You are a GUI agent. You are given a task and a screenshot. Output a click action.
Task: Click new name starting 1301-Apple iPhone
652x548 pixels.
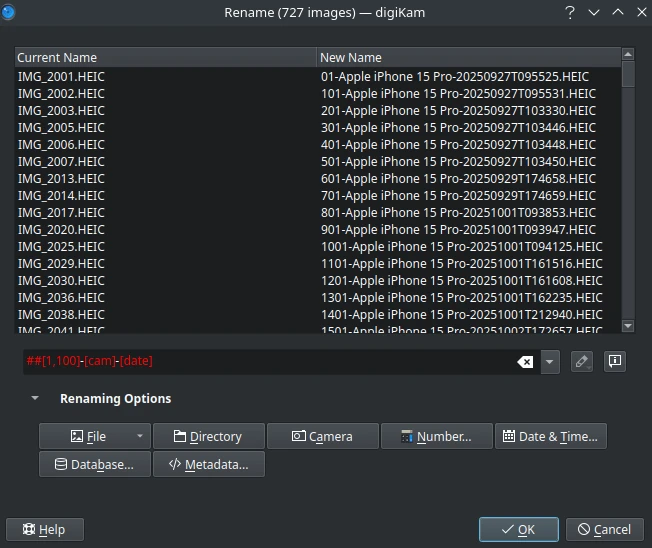462,298
